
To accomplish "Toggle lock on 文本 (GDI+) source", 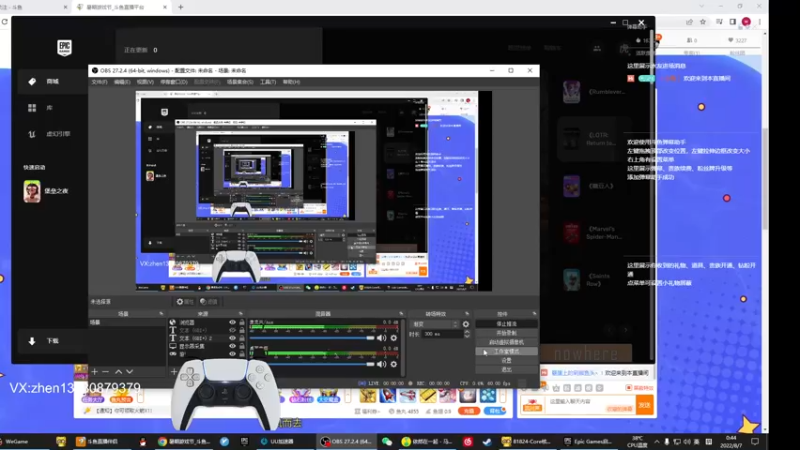I will point(242,330).
